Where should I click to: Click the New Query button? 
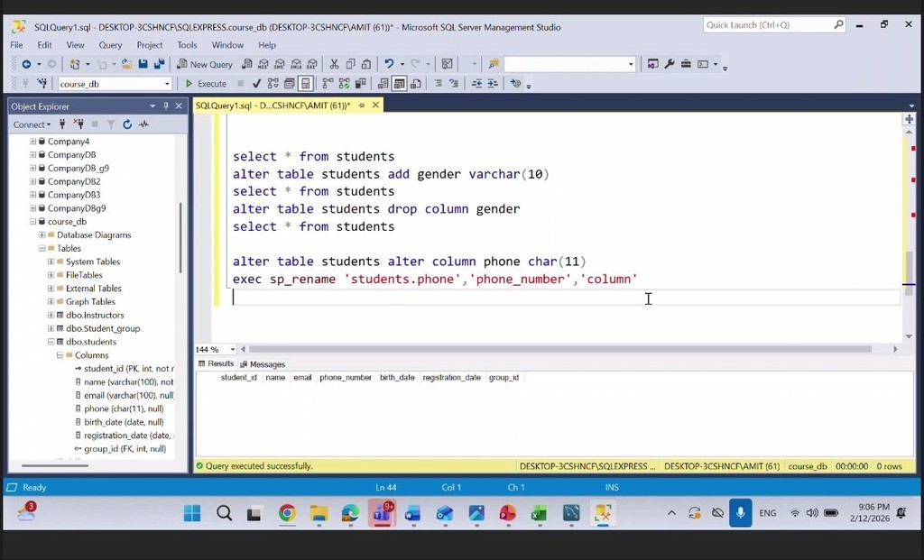tap(205, 64)
